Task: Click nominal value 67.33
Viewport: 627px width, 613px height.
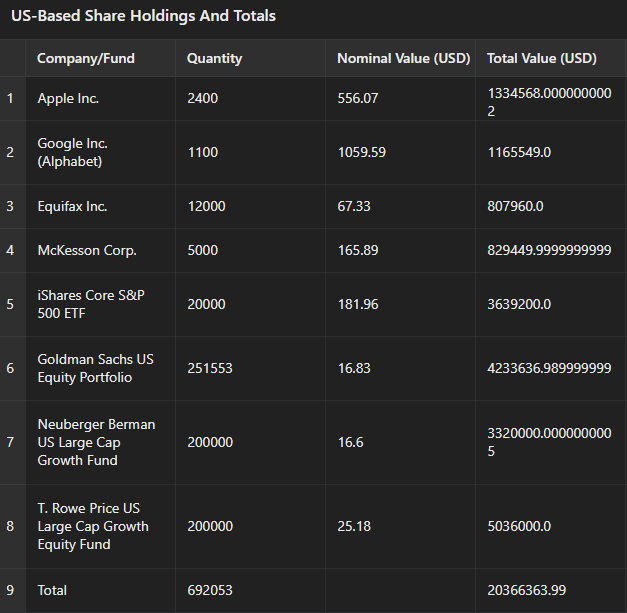Action: click(354, 206)
